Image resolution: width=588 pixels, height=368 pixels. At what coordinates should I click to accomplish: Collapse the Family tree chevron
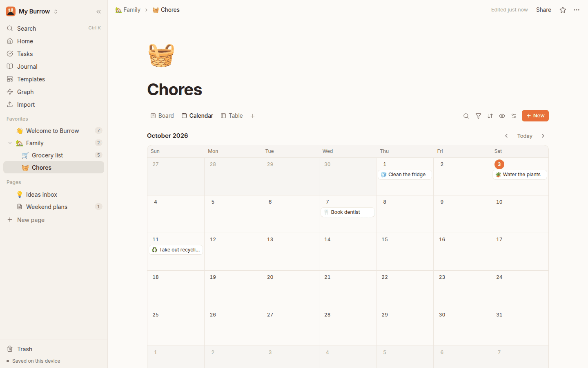(10, 143)
